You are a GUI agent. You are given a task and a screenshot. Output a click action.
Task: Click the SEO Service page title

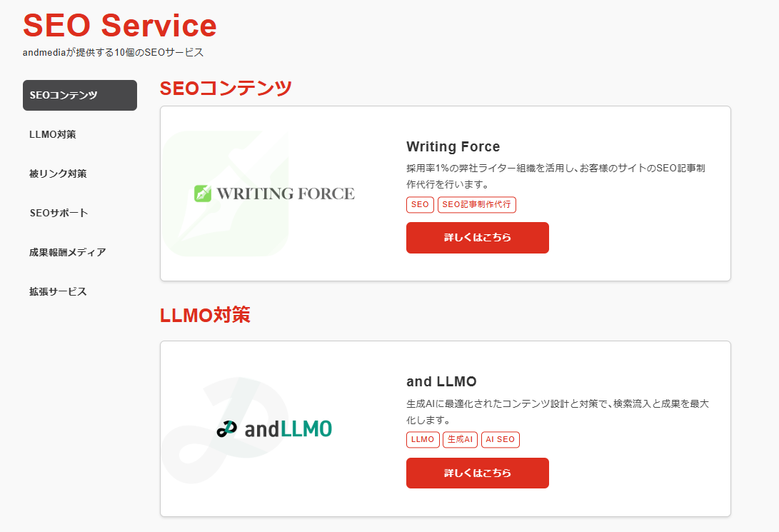click(x=120, y=26)
